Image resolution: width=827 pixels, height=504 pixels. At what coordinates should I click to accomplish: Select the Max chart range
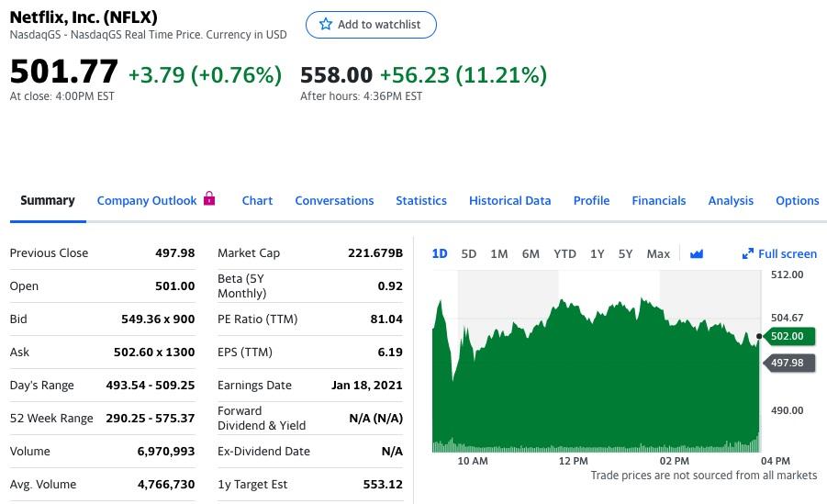(x=658, y=254)
